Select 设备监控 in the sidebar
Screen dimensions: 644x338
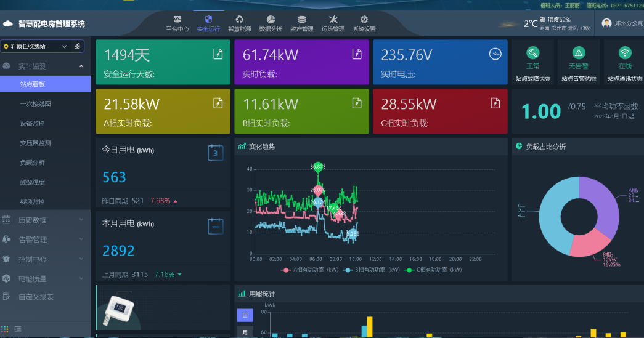[x=32, y=123]
